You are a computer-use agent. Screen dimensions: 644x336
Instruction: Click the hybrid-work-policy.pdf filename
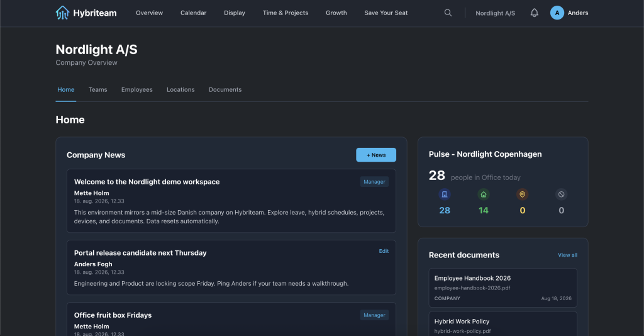pos(462,331)
